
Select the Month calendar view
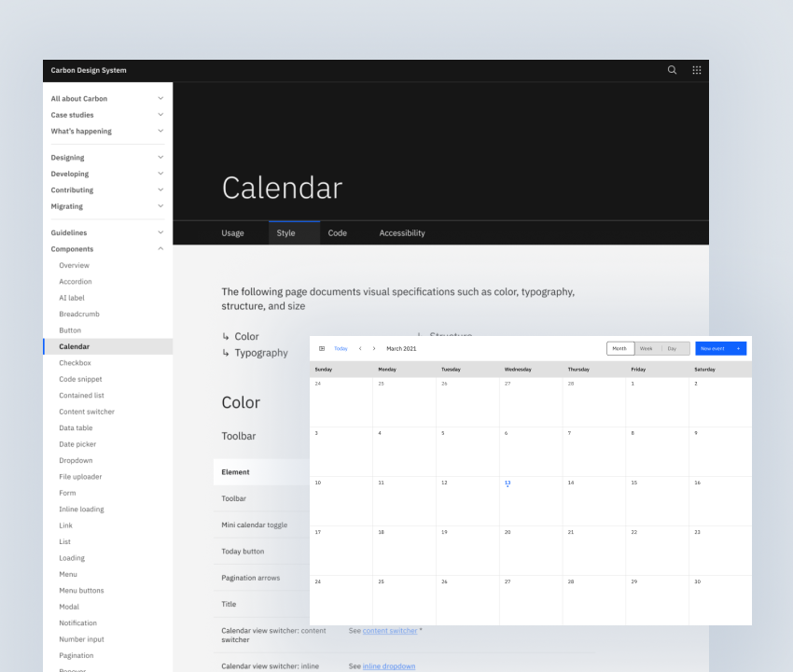point(619,348)
